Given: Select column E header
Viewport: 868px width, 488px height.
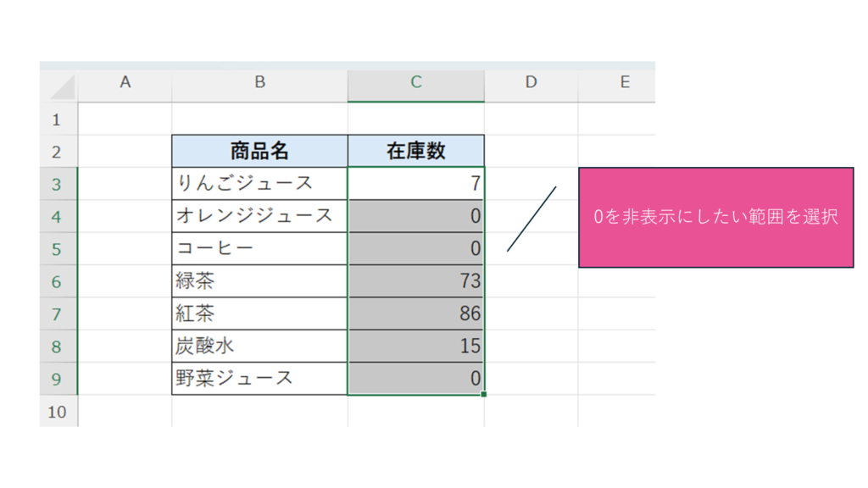Looking at the screenshot, I should [625, 82].
